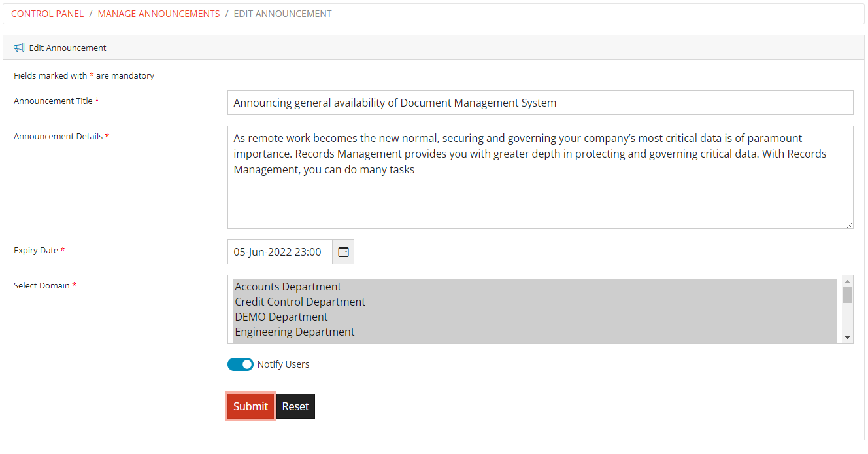Viewport: 868px width, 454px height.
Task: Select Credit Control Department option
Action: coord(300,302)
